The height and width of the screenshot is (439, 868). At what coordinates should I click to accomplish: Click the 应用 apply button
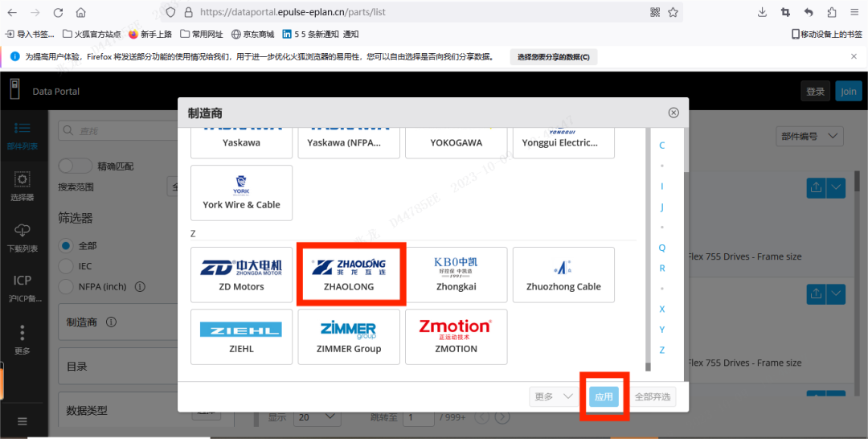pos(604,396)
